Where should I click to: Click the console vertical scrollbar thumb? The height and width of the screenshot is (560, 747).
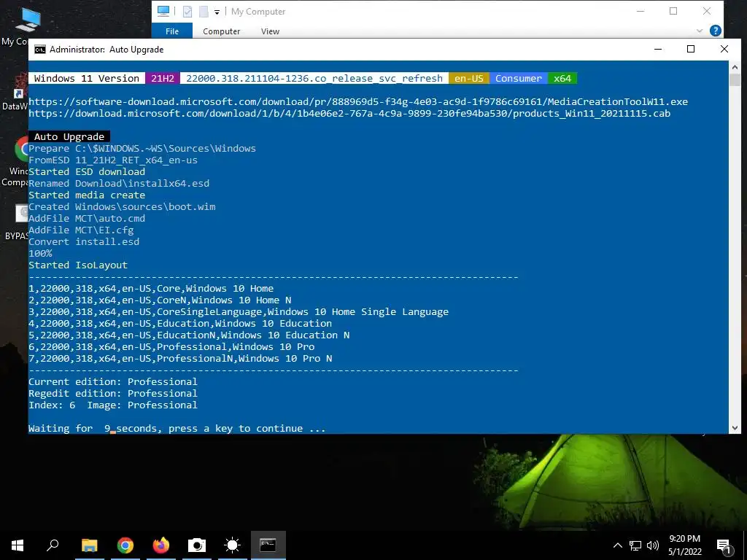[735, 79]
